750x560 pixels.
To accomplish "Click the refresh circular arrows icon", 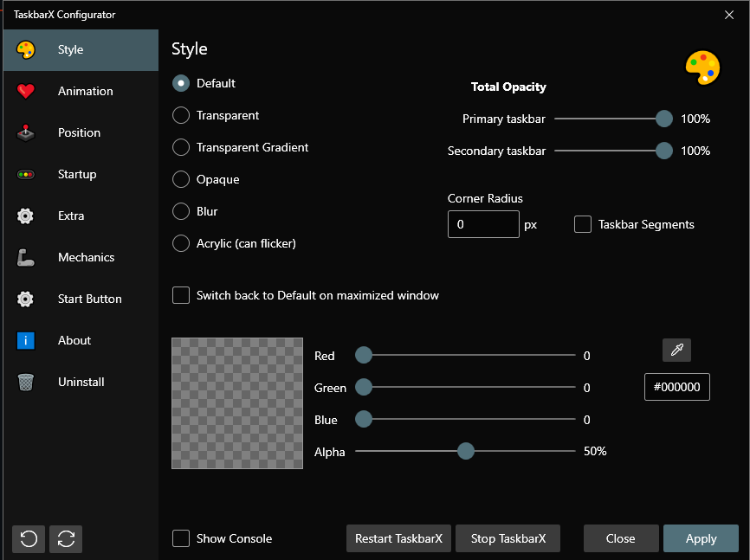I will (x=66, y=539).
